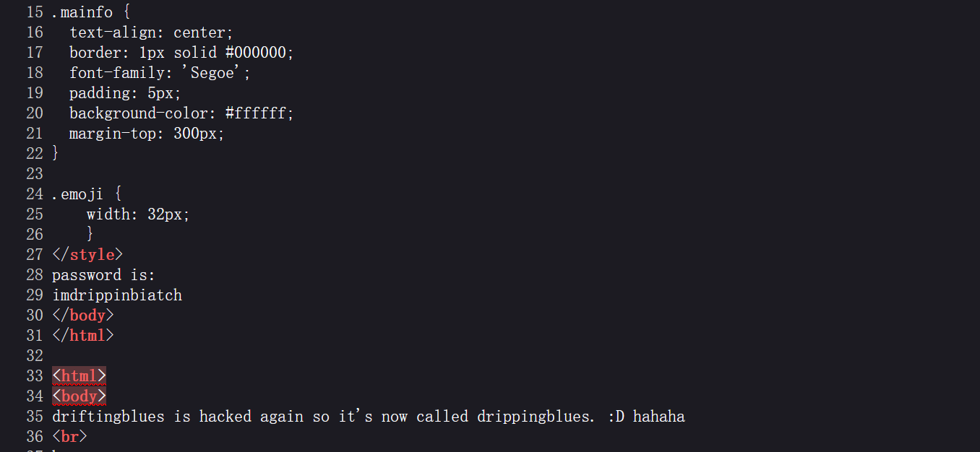
Task: Click the closing html tag on line 31
Action: pyautogui.click(x=83, y=336)
